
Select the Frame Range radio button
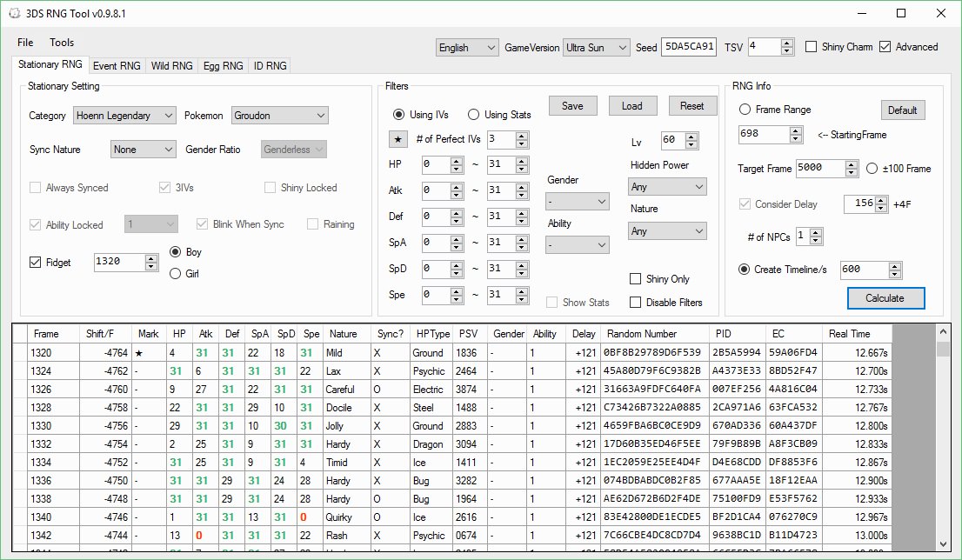point(745,110)
